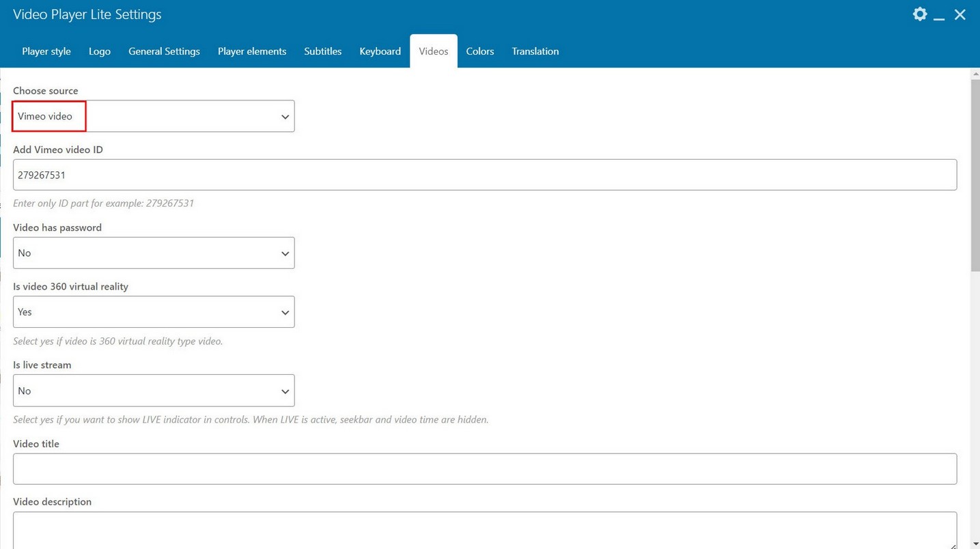Select the Videos tab
This screenshot has width=980, height=549.
click(x=434, y=51)
